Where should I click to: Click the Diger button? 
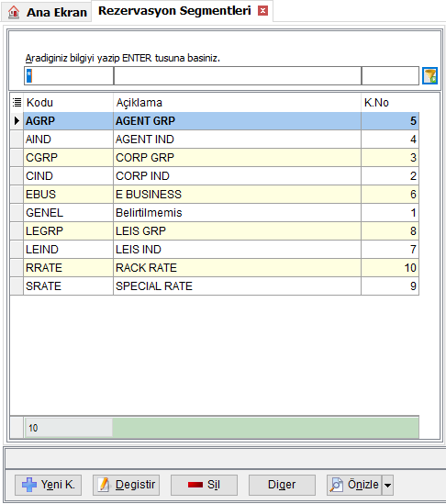point(282,485)
